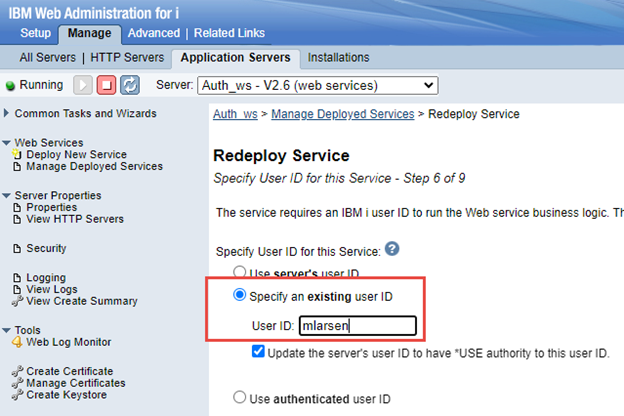Image resolution: width=624 pixels, height=416 pixels.
Task: Switch to the Setup tab
Action: tap(35, 33)
